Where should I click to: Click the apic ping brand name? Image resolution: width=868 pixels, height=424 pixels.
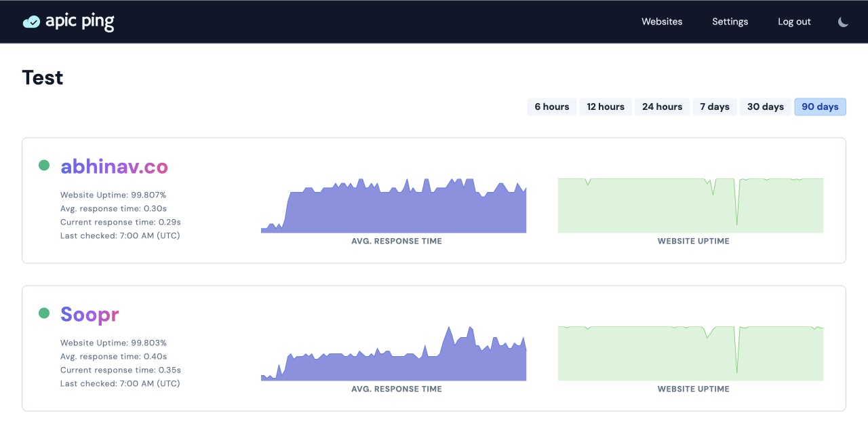click(80, 22)
